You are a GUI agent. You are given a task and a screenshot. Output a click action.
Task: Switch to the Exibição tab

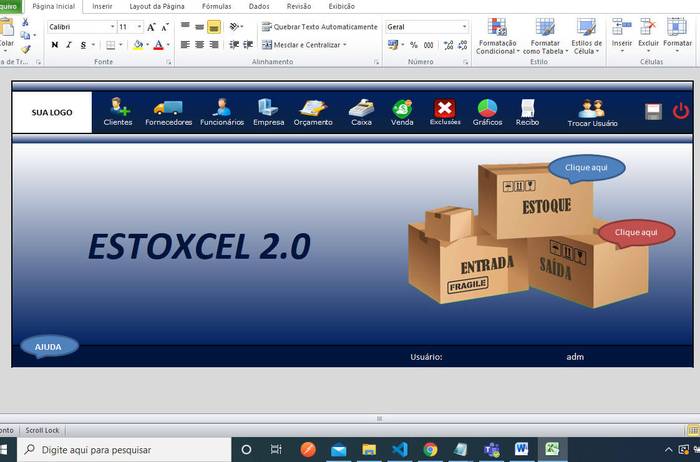pyautogui.click(x=342, y=6)
